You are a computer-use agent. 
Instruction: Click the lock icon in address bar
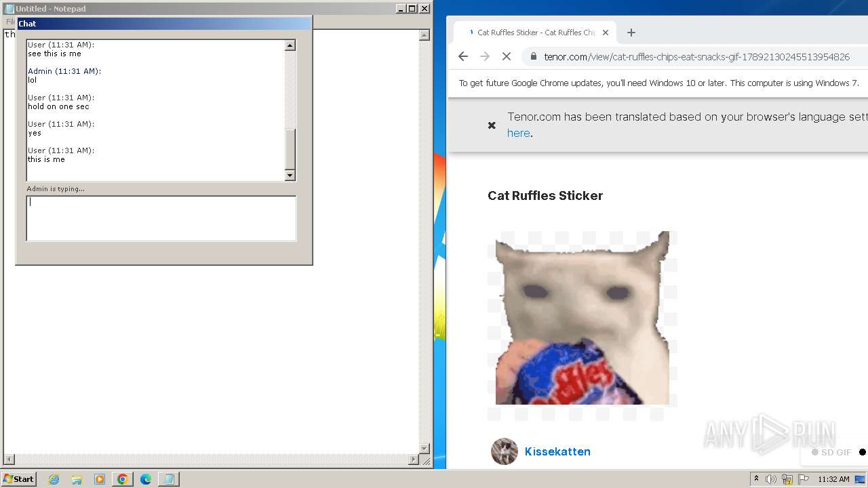pos(534,57)
